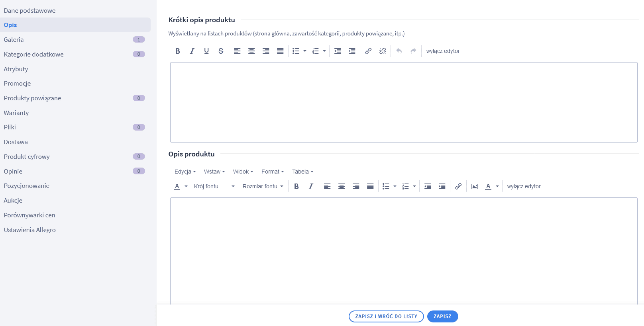644x326 pixels.
Task: Click Zapisz i wróć do listy
Action: pos(386,316)
